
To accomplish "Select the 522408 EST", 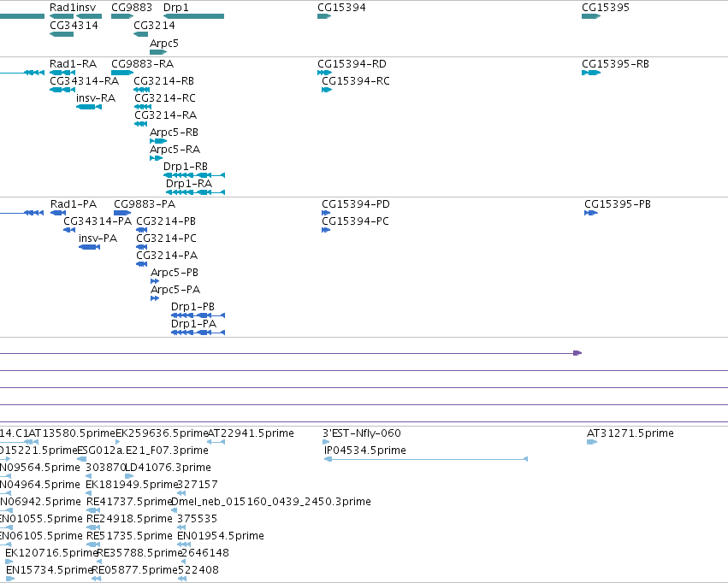I will [198, 570].
